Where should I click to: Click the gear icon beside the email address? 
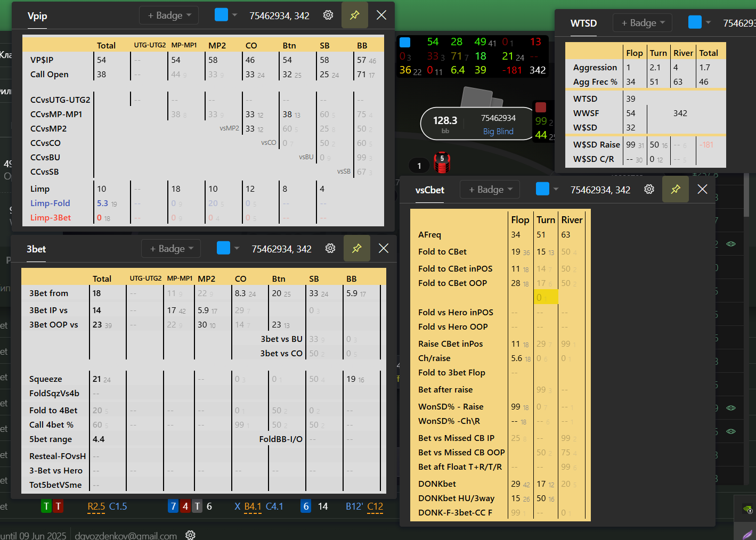(x=190, y=535)
